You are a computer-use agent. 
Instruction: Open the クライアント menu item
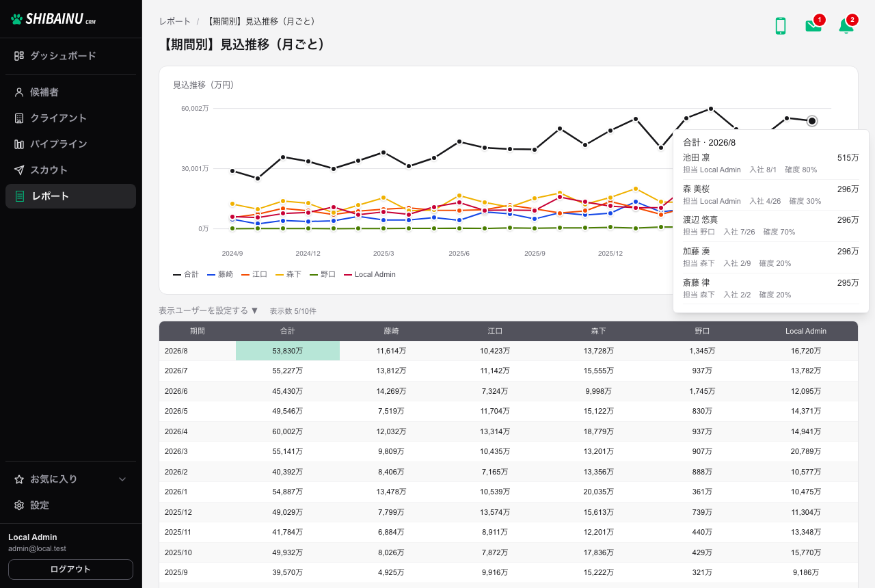point(70,118)
